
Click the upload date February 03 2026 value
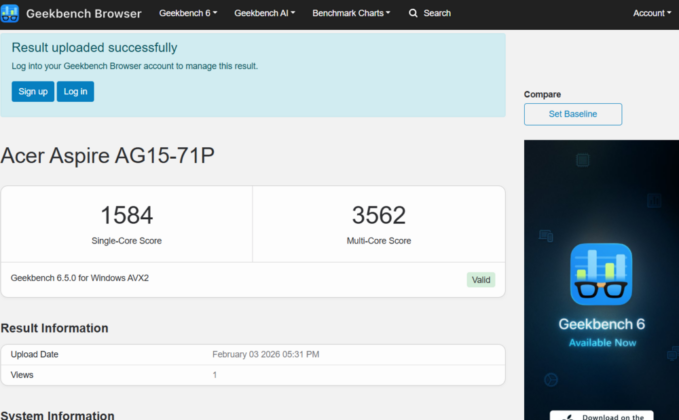(265, 354)
